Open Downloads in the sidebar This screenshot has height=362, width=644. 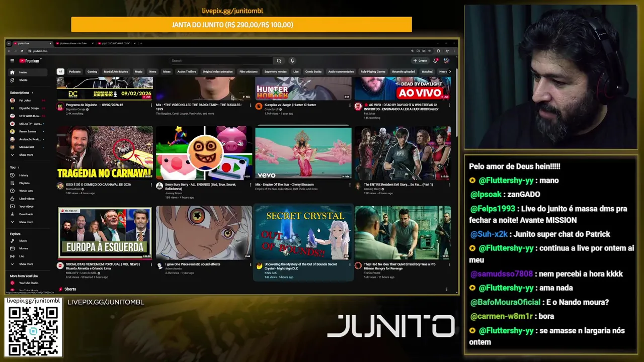coord(27,214)
